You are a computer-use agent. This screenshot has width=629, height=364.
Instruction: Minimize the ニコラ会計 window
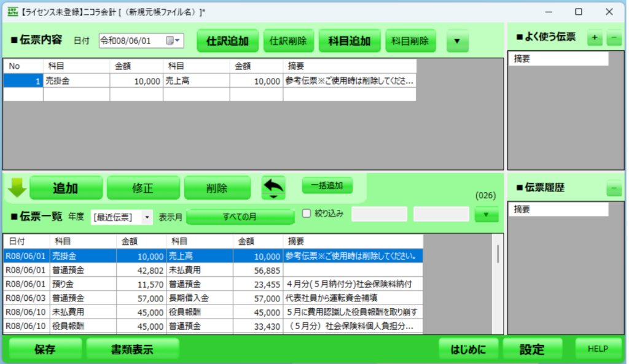[x=549, y=12]
